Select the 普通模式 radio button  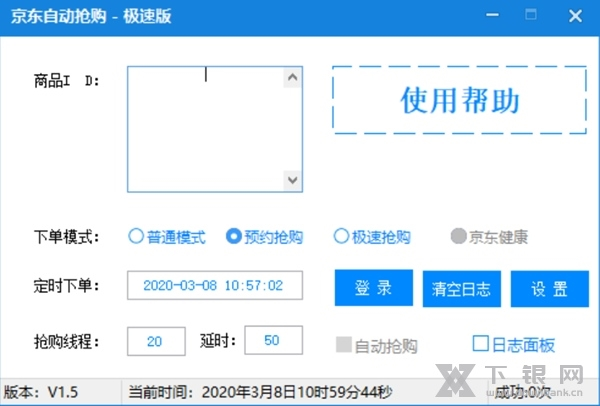(x=167, y=237)
